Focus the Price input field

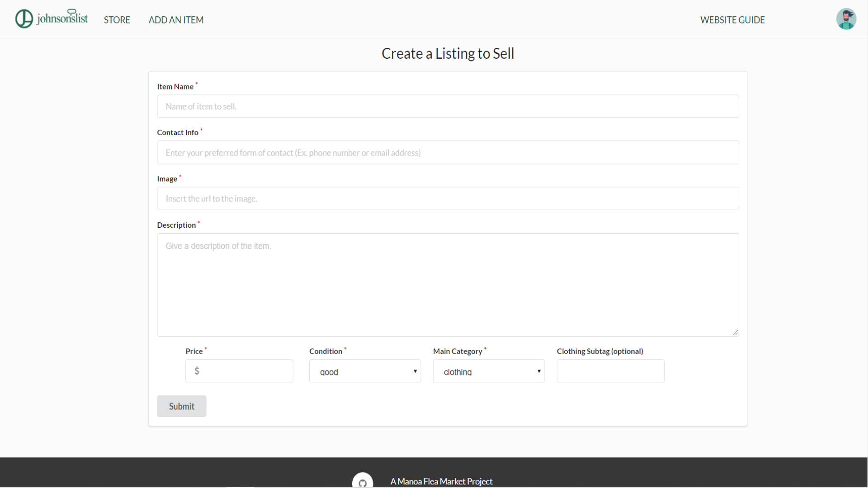pos(239,371)
